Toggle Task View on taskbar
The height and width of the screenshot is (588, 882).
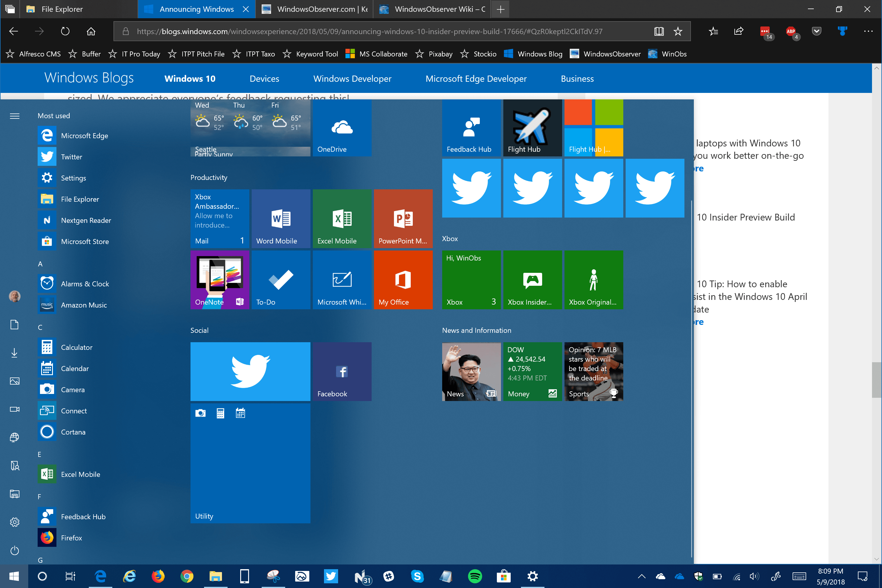(x=71, y=576)
